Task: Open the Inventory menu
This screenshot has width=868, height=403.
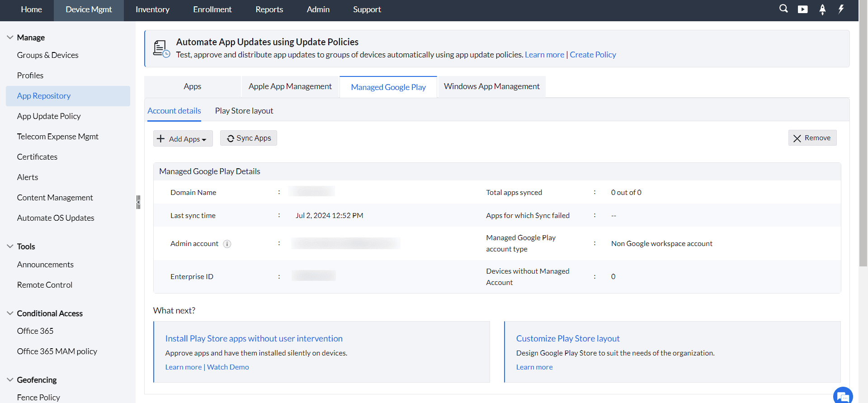Action: 152,9
